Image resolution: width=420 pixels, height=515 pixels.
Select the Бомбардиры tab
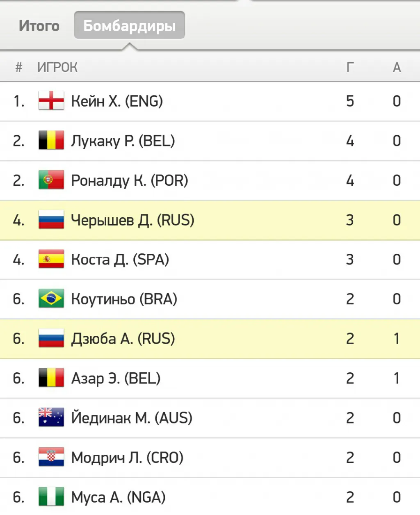click(129, 26)
